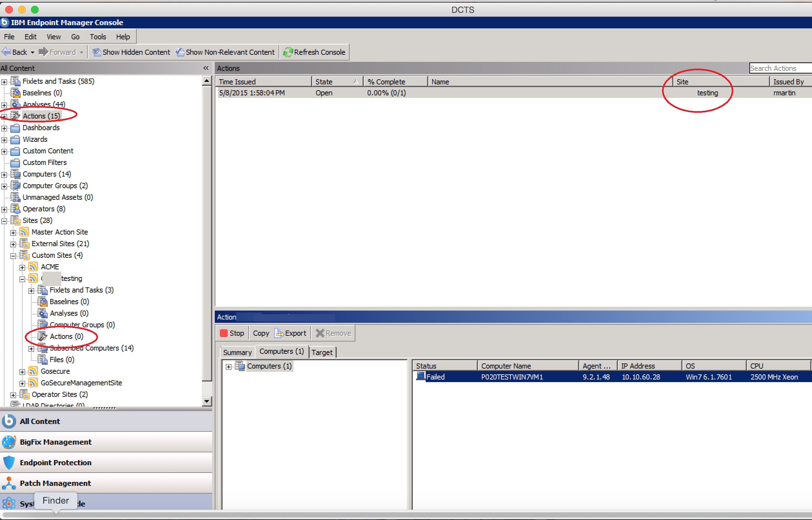Select the Show Hidden Content toolbar icon
This screenshot has height=520, width=812.
[x=96, y=52]
